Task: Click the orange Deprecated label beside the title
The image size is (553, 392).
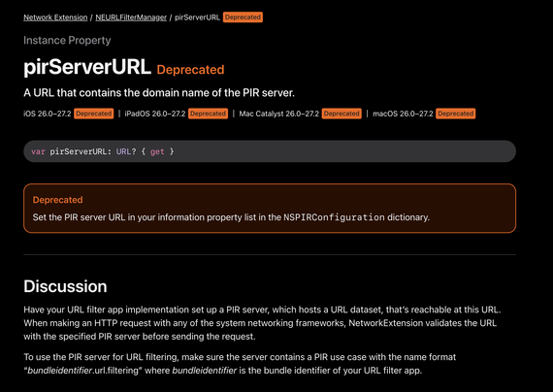Action: (x=190, y=70)
